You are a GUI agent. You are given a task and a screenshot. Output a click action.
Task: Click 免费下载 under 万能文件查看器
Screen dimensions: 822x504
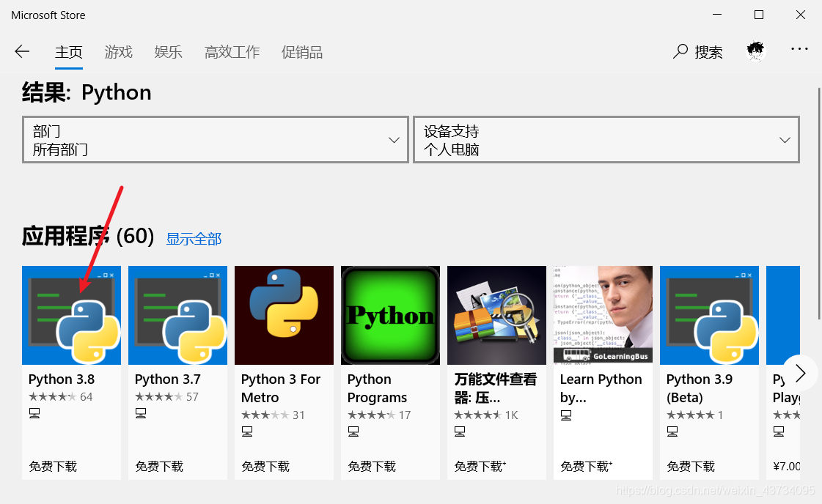480,467
